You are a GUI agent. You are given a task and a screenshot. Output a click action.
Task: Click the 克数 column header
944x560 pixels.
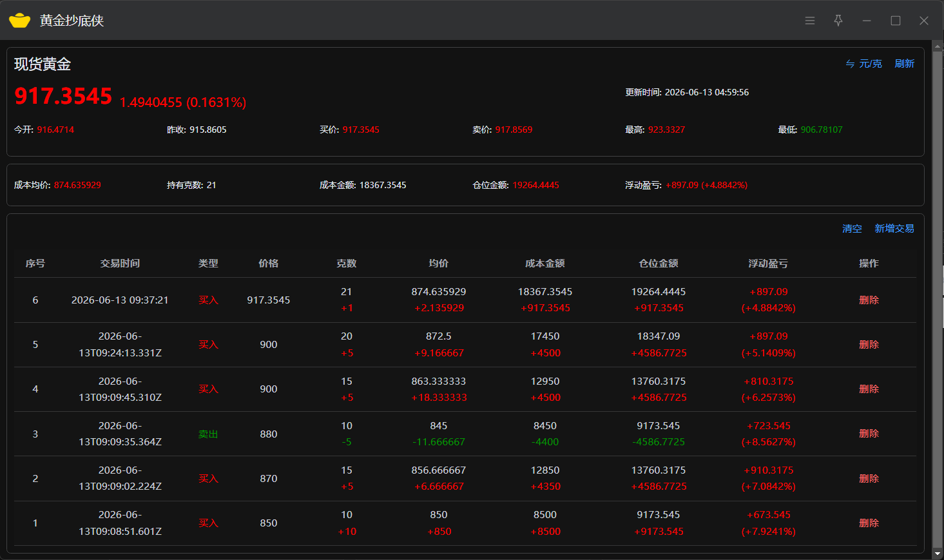pyautogui.click(x=347, y=263)
